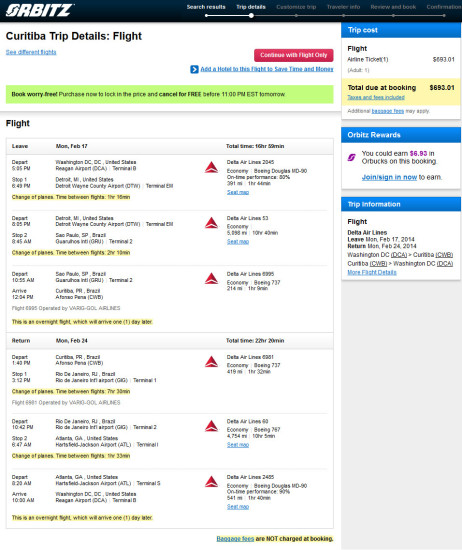Open Baggage fees link at page bottom

pyautogui.click(x=235, y=538)
